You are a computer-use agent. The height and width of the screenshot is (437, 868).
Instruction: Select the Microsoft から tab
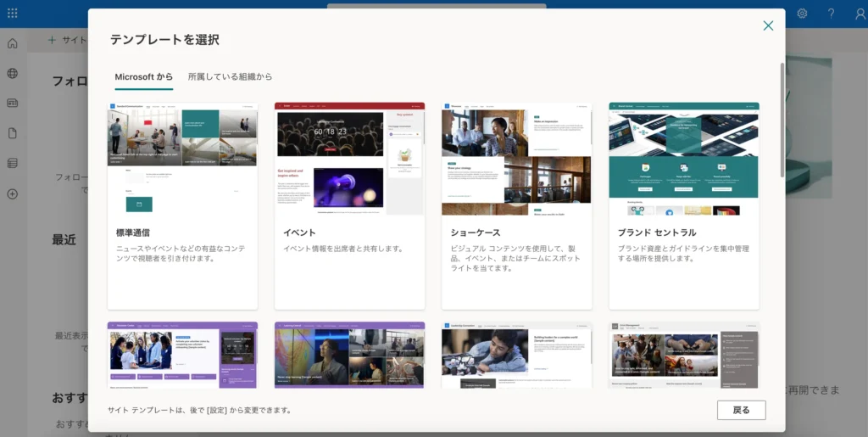pyautogui.click(x=143, y=77)
